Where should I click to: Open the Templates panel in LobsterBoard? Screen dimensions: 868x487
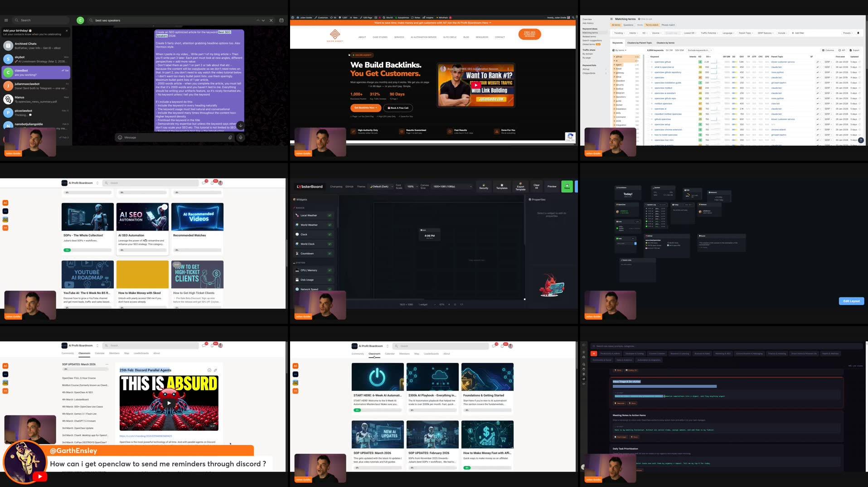(x=502, y=187)
